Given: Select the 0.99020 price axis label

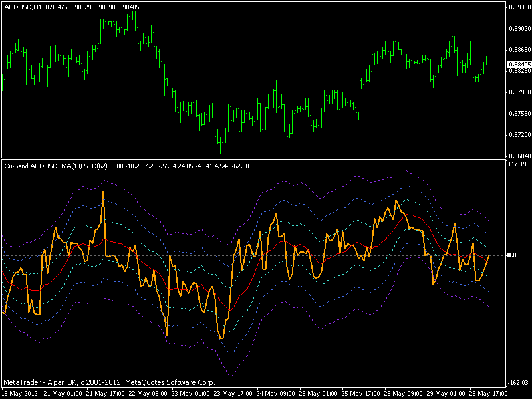Looking at the screenshot, I should coord(519,28).
